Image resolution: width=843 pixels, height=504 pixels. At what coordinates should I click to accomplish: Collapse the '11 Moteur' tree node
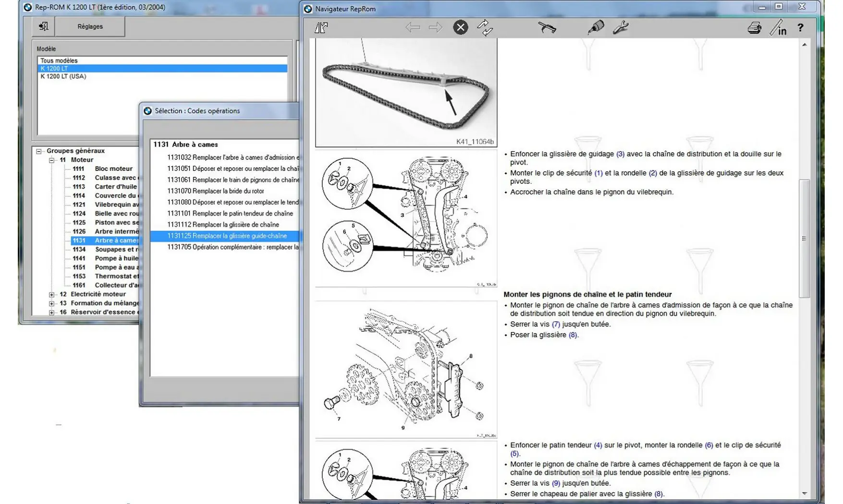coord(51,160)
